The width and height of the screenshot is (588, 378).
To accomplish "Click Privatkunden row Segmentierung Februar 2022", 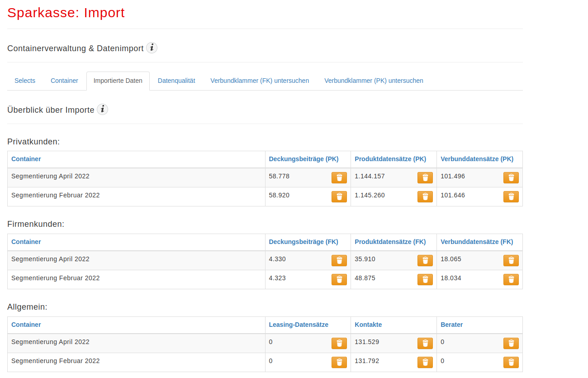I will (x=265, y=196).
